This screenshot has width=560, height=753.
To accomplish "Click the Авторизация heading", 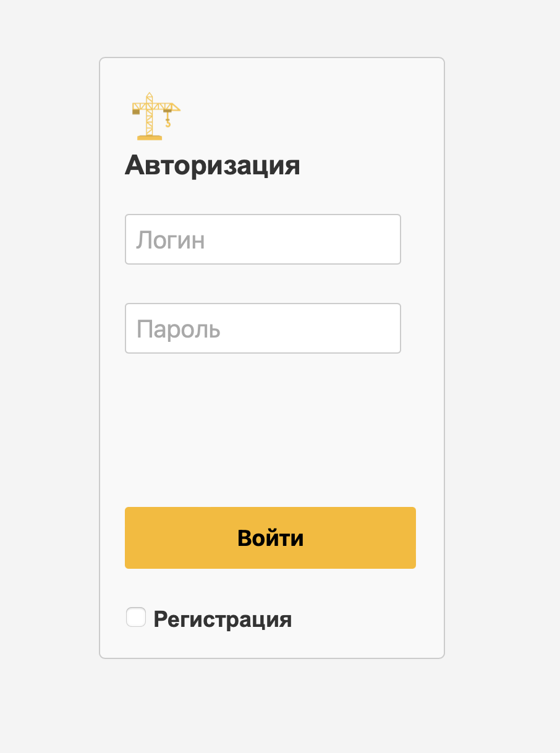I will 213,166.
